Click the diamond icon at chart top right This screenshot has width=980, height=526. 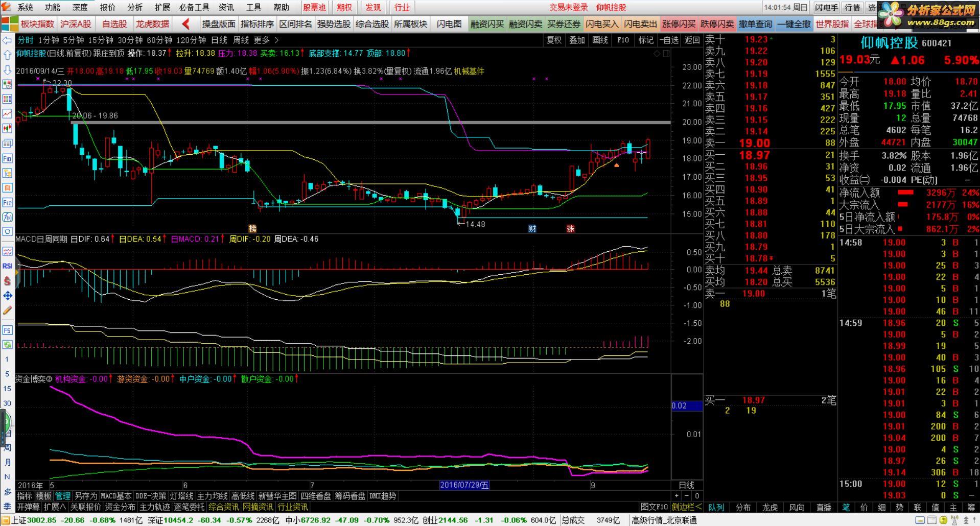click(657, 53)
